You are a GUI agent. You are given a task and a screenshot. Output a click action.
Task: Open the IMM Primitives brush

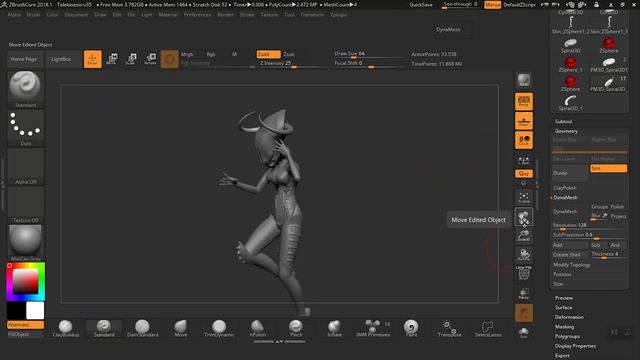[x=373, y=329]
